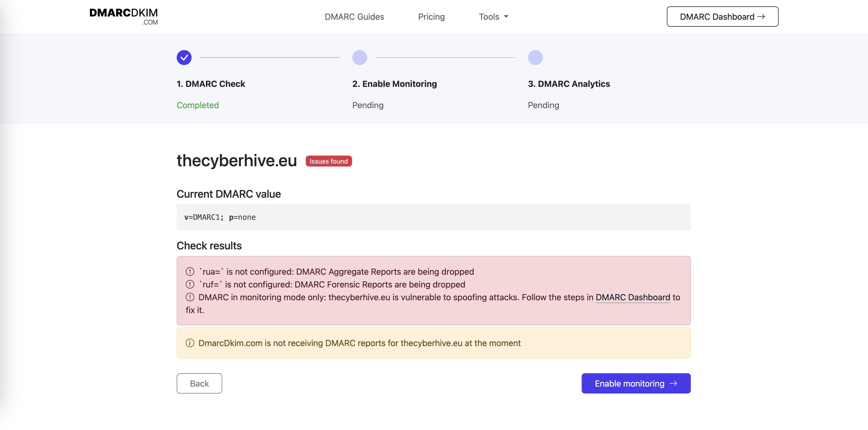Open the DMARC Guides menu item

click(354, 17)
